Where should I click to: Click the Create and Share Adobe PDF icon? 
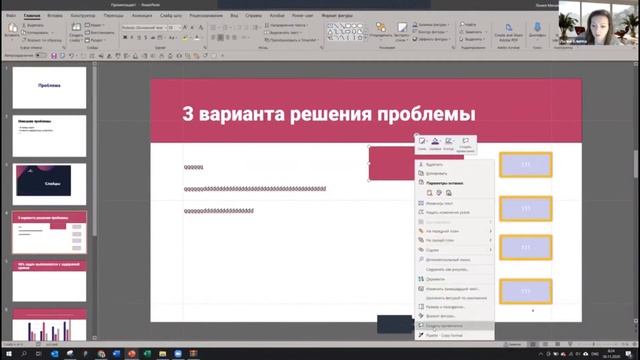click(x=508, y=28)
